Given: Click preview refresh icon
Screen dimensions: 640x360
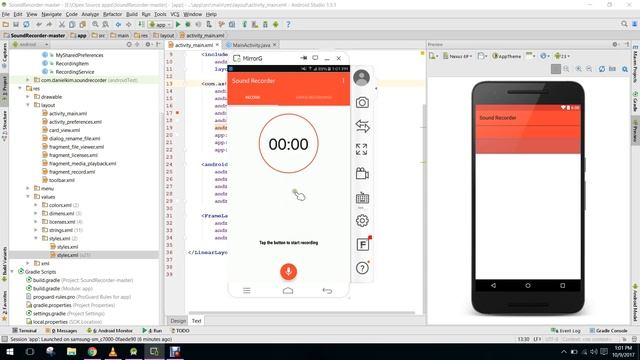Looking at the screenshot, I should coord(602,69).
